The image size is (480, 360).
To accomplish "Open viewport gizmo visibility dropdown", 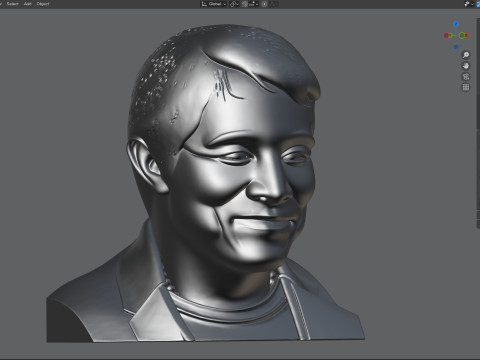I will [x=469, y=4].
